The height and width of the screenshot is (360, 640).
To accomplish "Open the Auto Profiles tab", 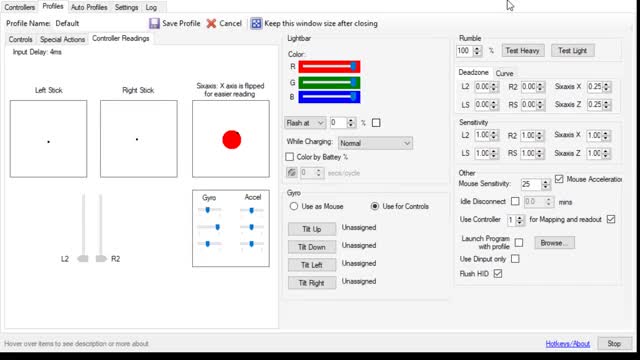I will 89,7.
